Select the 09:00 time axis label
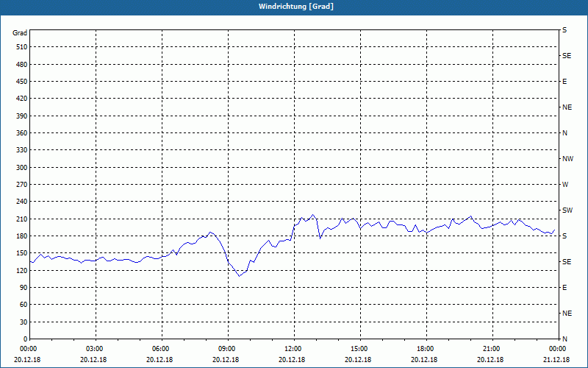This screenshot has width=588, height=368. pyautogui.click(x=229, y=349)
